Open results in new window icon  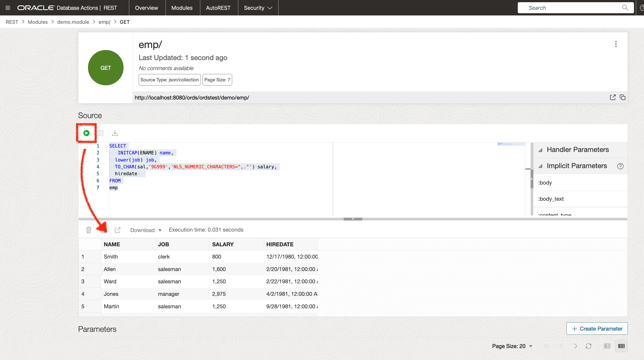click(117, 230)
